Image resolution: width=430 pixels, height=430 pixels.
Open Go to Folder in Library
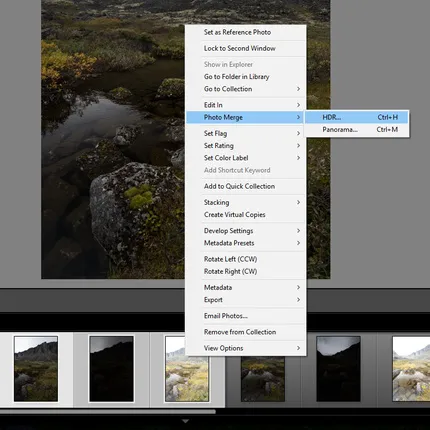[246, 77]
